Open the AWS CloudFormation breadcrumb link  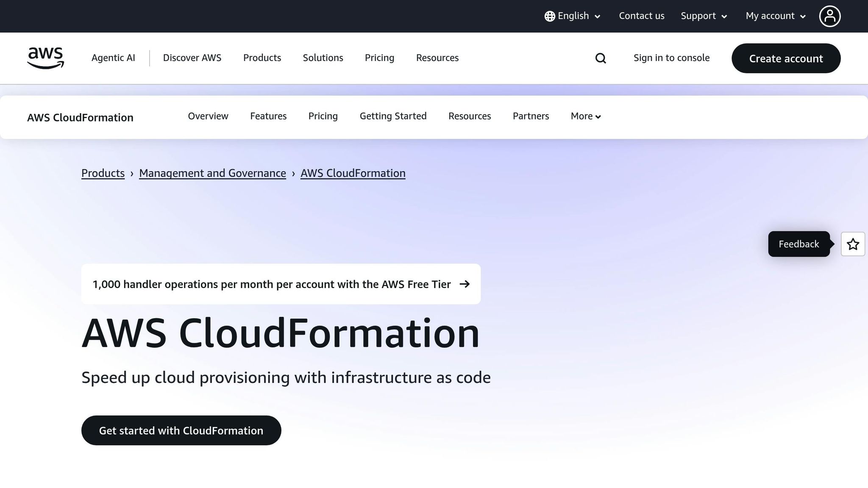353,173
